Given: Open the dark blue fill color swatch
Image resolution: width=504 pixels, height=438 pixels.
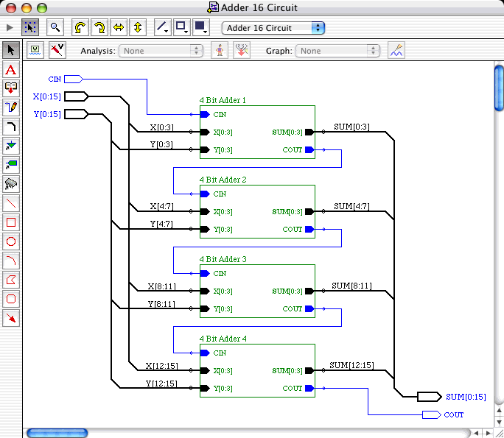Looking at the screenshot, I should pos(201,28).
